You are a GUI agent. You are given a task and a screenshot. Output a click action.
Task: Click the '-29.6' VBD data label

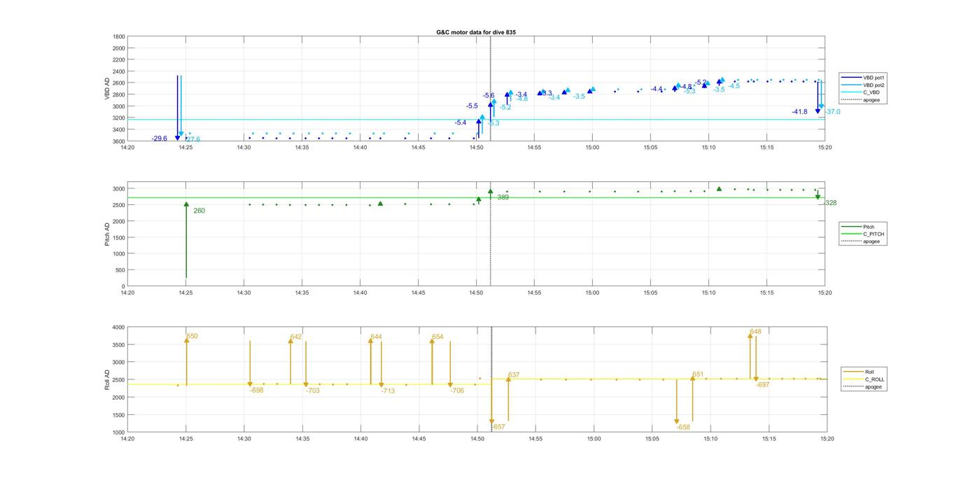click(x=159, y=139)
